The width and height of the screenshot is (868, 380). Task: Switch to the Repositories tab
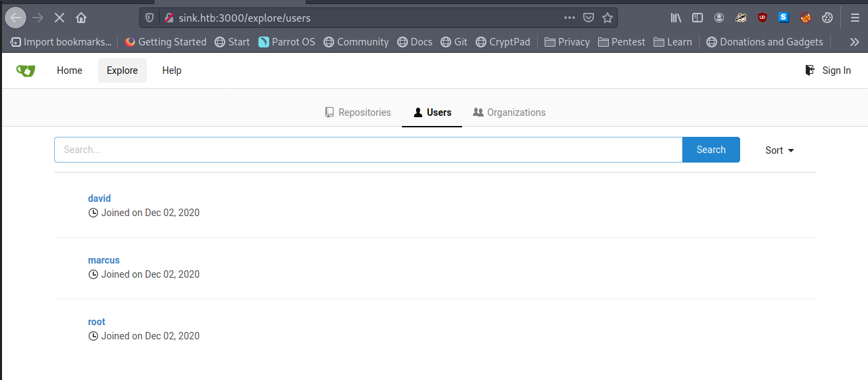tap(358, 112)
